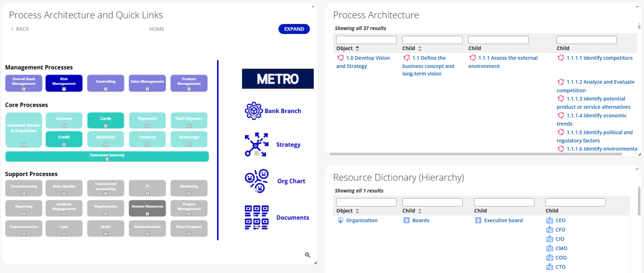
Task: Click the person icon next to CFO
Action: [549, 229]
